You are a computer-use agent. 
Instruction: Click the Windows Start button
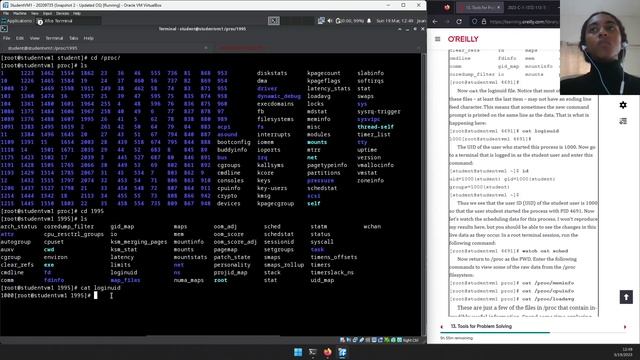[x=298, y=352]
